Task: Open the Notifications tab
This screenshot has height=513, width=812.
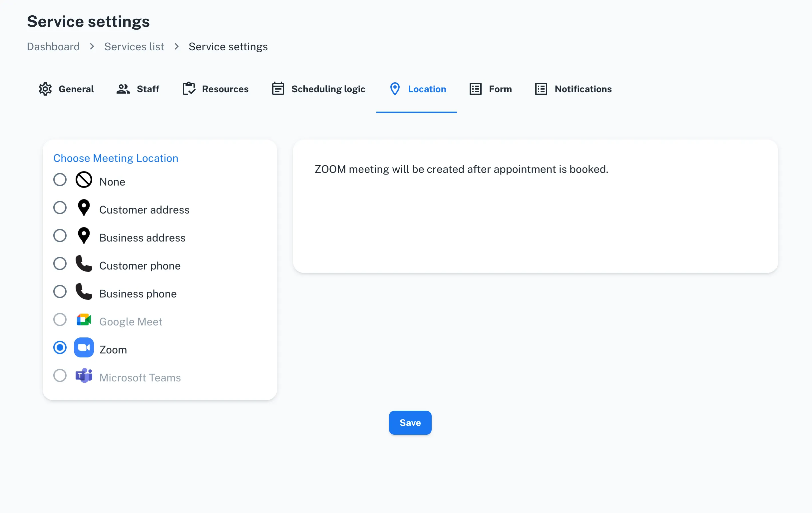Action: pos(583,89)
